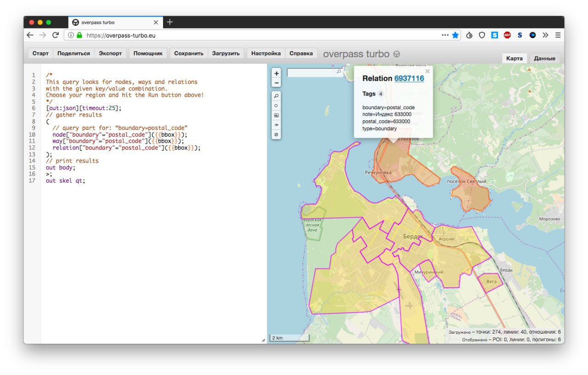The height and width of the screenshot is (375, 588).
Task: Click the Поделиться share button
Action: point(73,53)
